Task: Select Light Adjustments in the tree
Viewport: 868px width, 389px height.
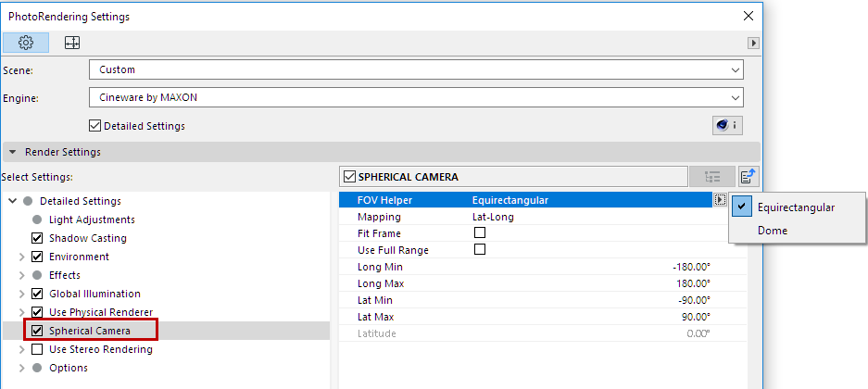Action: tap(92, 220)
